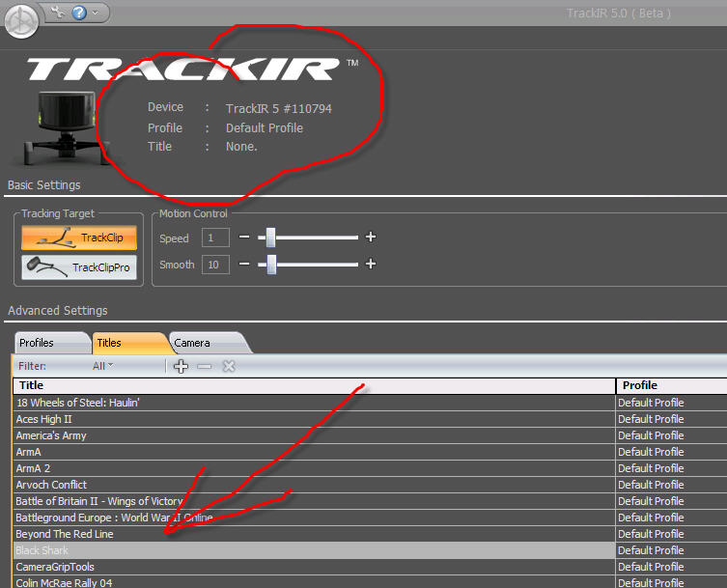This screenshot has width=727, height=588.
Task: Decrease Smooth with the minus button
Action: (244, 264)
